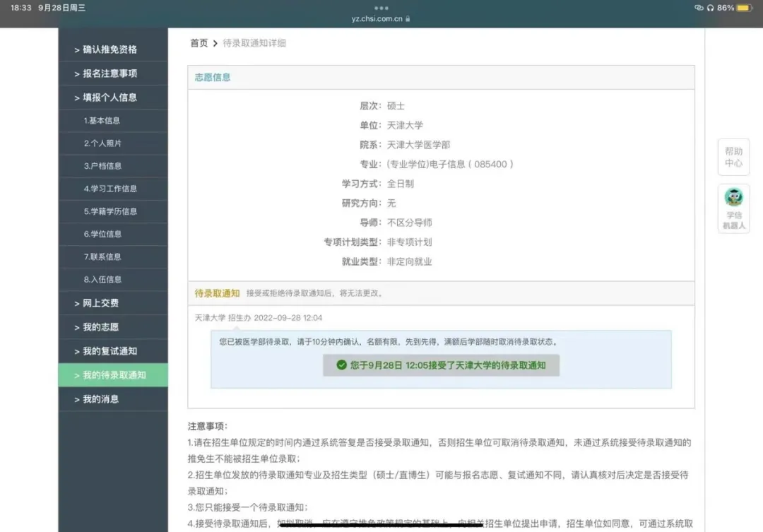Click acceptance message 您于9月28日 12:05接受了
The width and height of the screenshot is (763, 532).
[x=441, y=365]
